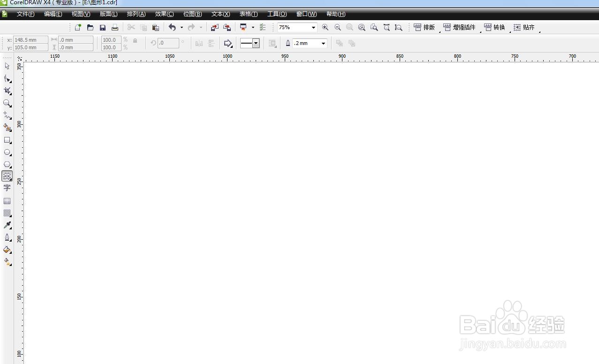The height and width of the screenshot is (364, 599).
Task: Open the 位图(B) menu
Action: [x=192, y=14]
